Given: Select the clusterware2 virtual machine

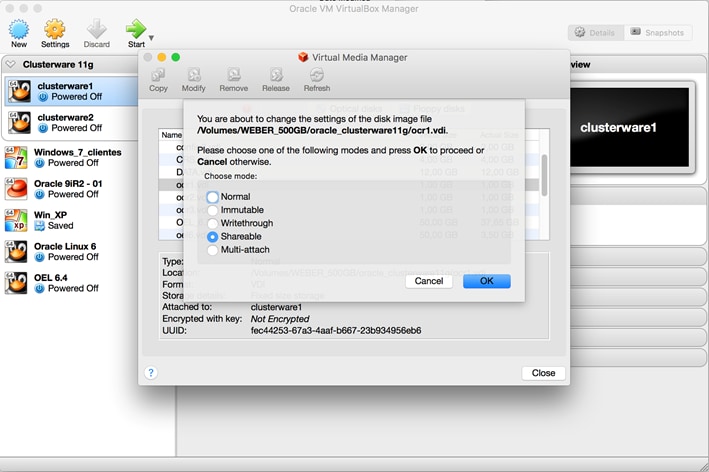Looking at the screenshot, I should pos(71,123).
